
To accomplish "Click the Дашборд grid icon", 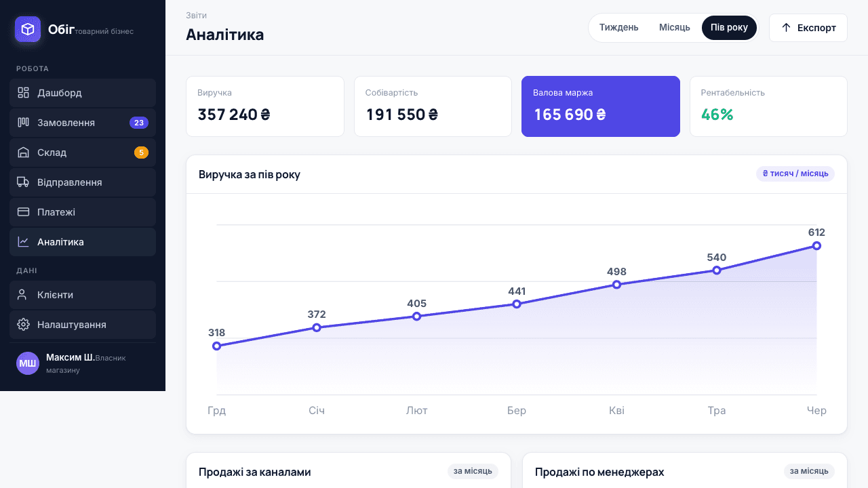I will (x=23, y=93).
